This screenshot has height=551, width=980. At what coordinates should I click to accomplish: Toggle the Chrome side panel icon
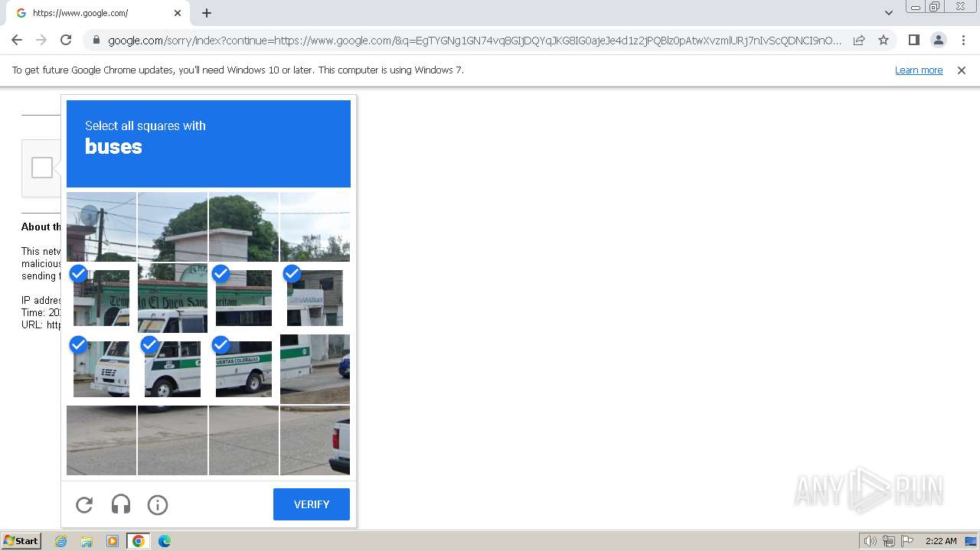click(x=913, y=40)
